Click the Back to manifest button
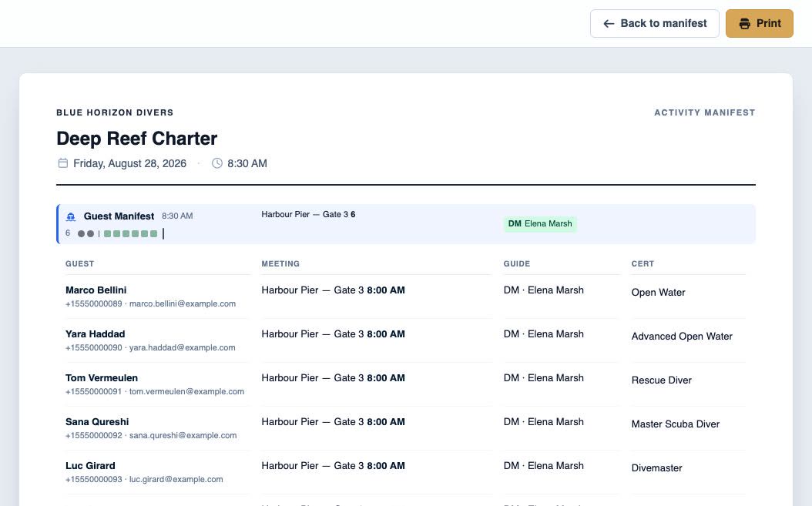The width and height of the screenshot is (812, 506). click(x=655, y=23)
